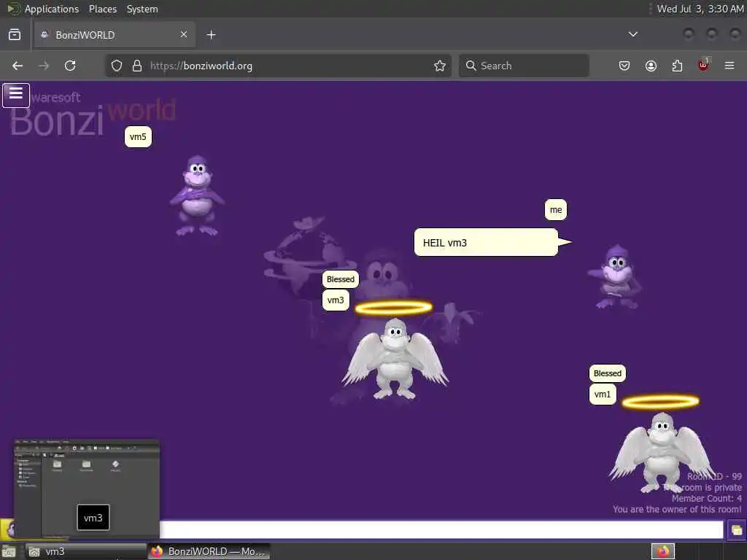Click the vm5 purple Bonzi character
The height and width of the screenshot is (560, 747).
click(197, 195)
